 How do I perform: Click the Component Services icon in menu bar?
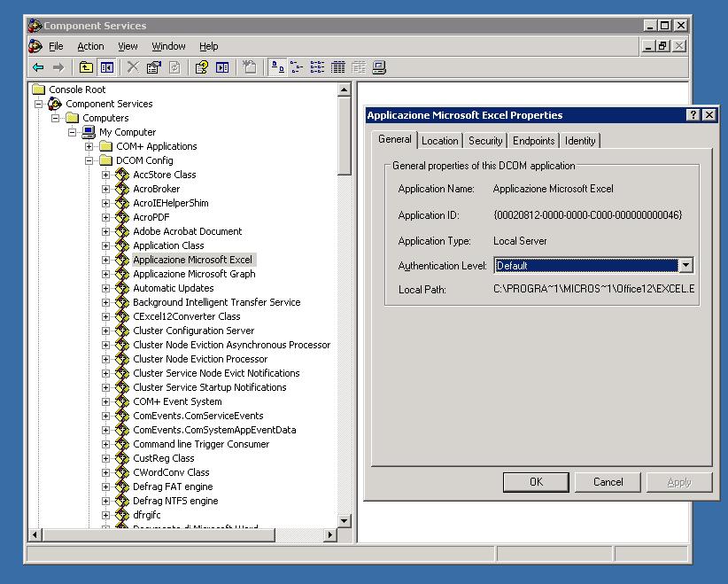[35, 46]
